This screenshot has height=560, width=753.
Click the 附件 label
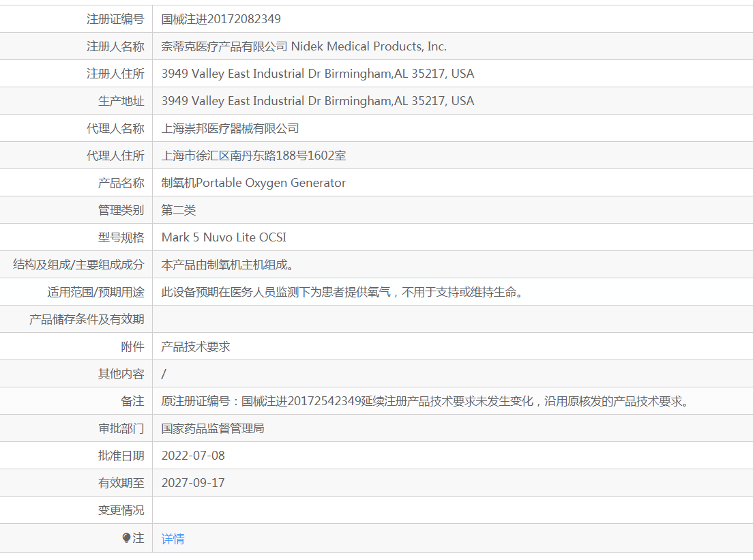coord(132,347)
